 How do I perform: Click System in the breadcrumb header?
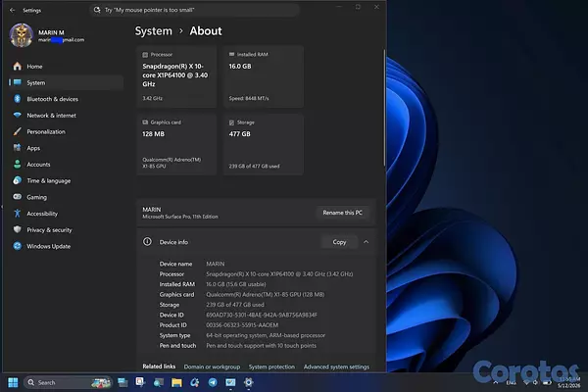click(x=154, y=31)
